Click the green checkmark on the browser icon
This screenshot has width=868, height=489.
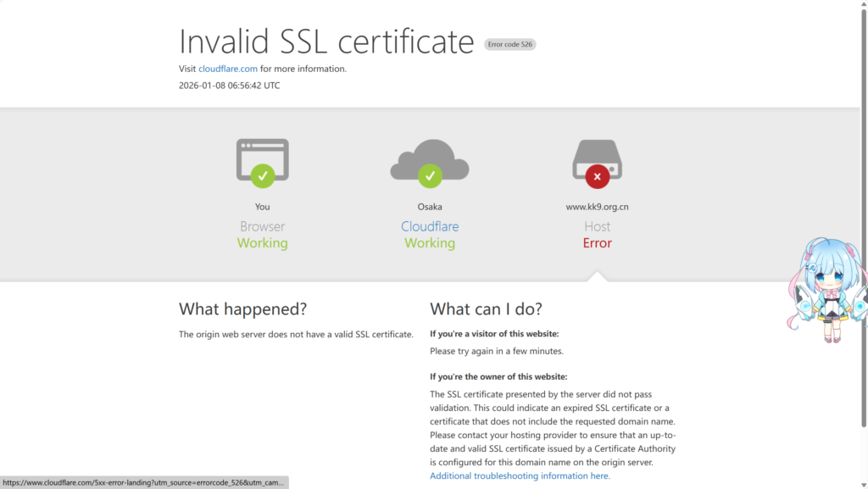[x=263, y=176]
